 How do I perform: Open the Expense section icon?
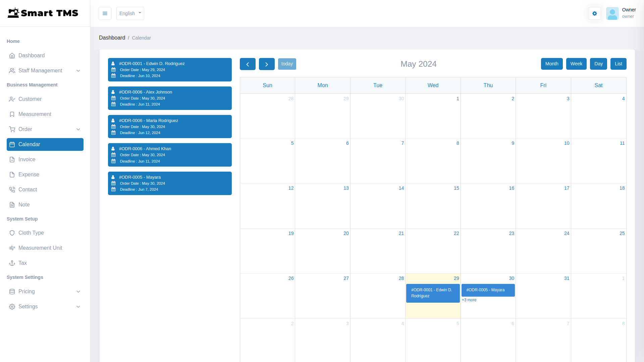12,174
